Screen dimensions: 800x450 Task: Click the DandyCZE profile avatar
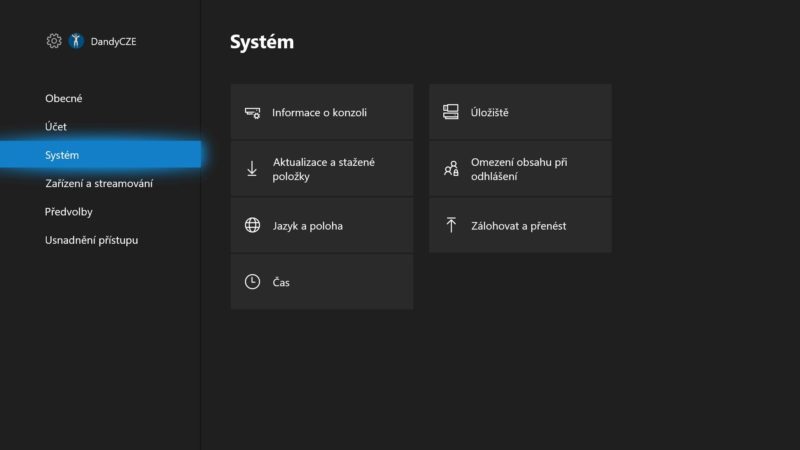point(76,41)
